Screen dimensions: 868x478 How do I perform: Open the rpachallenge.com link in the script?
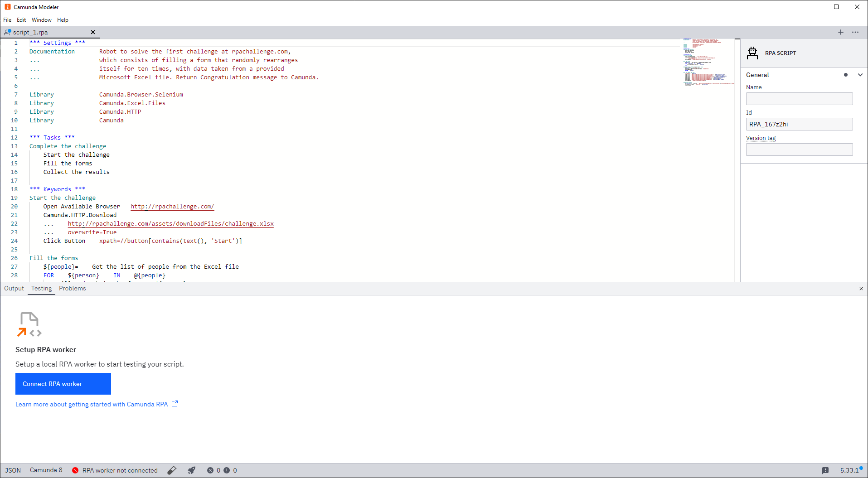click(172, 206)
